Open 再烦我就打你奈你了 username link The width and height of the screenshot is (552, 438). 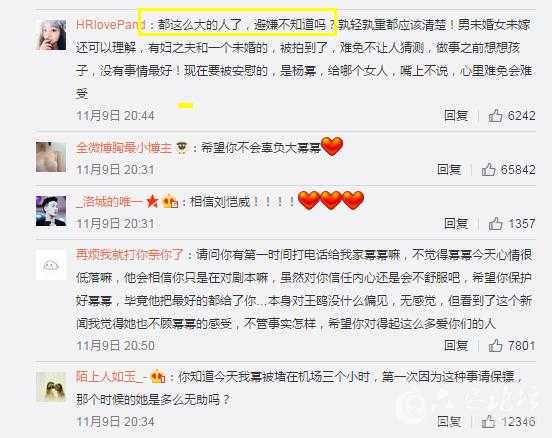click(130, 255)
